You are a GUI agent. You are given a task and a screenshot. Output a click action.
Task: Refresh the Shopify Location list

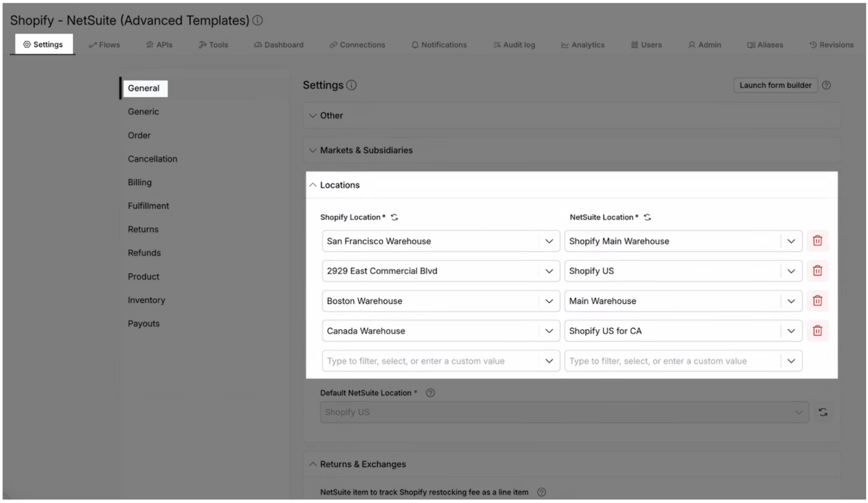click(x=395, y=217)
